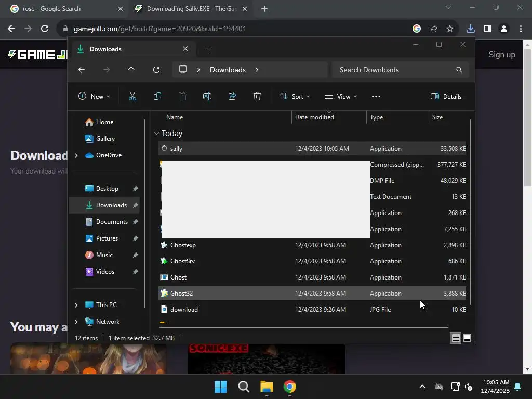Click the Chrome share page icon
The height and width of the screenshot is (399, 532).
click(x=433, y=29)
